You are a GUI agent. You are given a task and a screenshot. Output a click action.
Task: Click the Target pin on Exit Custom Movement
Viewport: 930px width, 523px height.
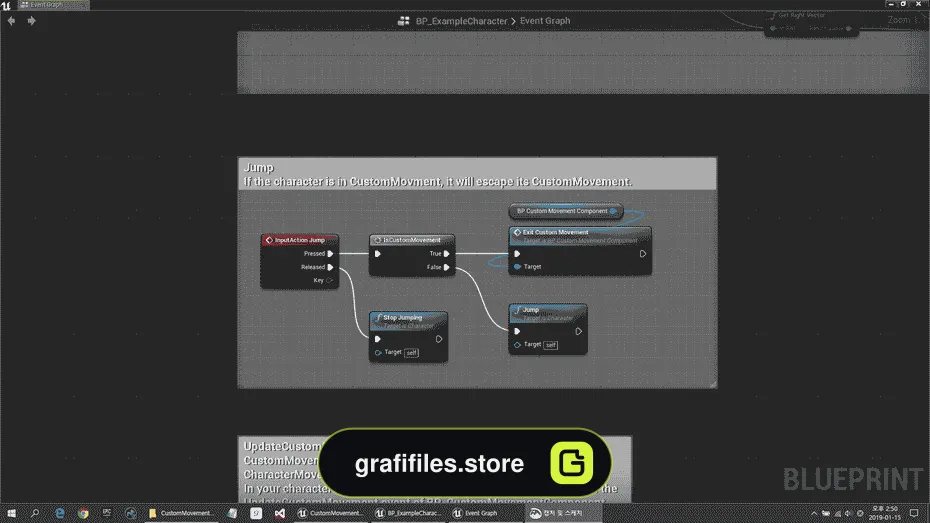tap(517, 267)
